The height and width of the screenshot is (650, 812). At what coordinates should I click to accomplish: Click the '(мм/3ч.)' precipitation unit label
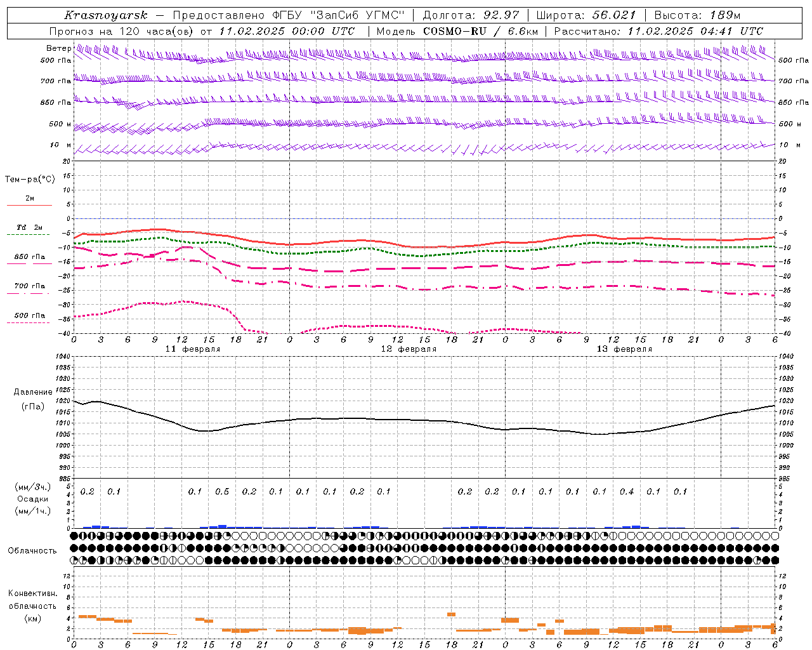point(33,487)
